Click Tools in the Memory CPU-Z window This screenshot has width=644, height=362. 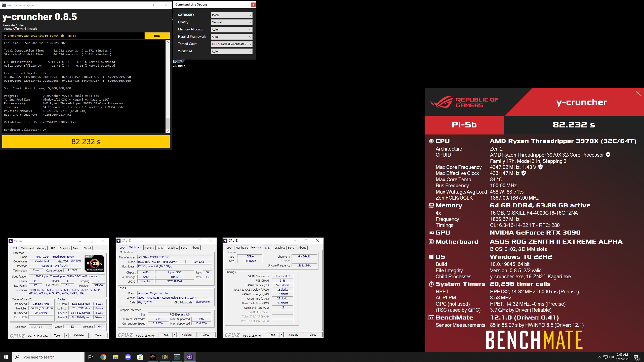click(272, 335)
